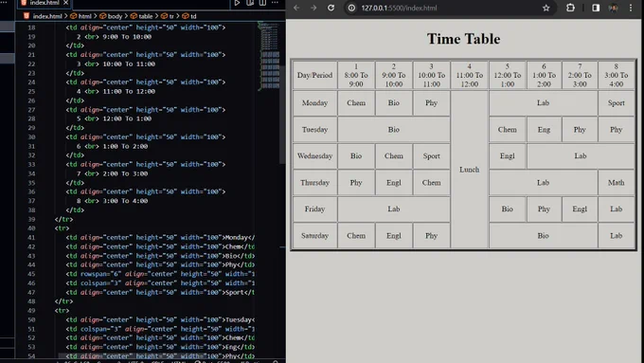
Task: View site information icon in address bar
Action: coord(351,8)
